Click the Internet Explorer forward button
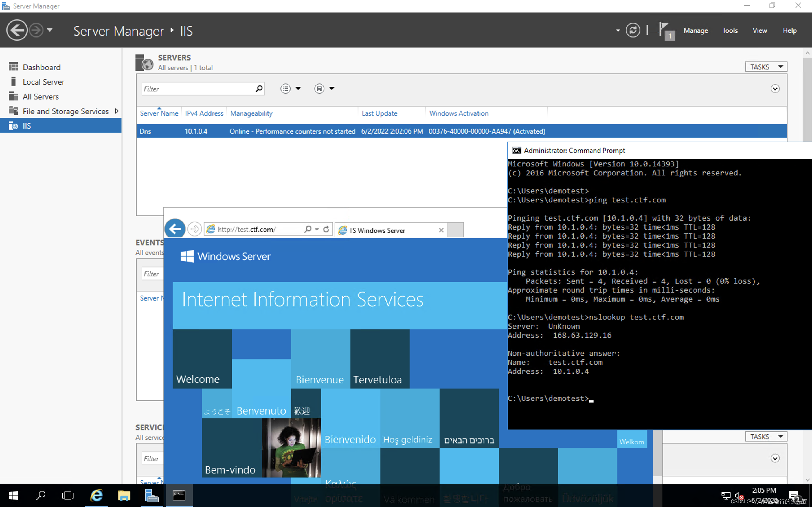Image resolution: width=812 pixels, height=507 pixels. click(194, 229)
